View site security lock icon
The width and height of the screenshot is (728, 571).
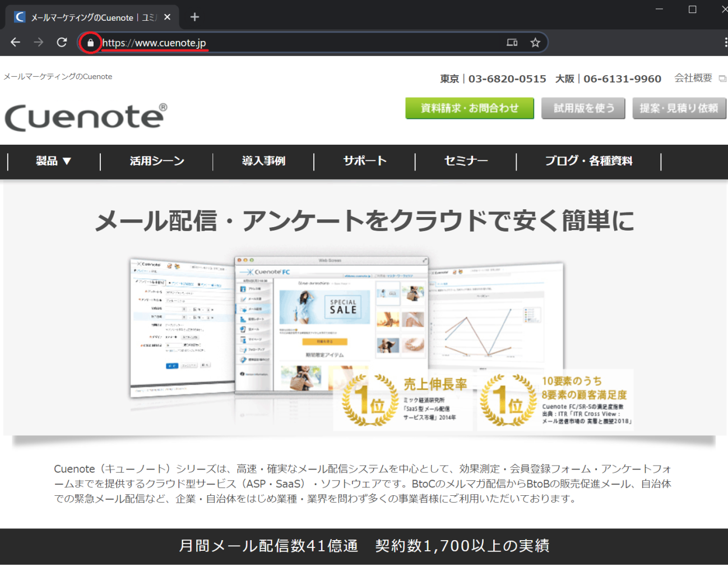pos(90,43)
